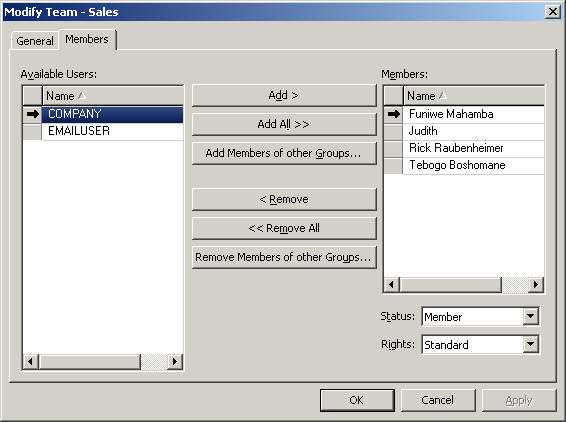The image size is (566, 422).
Task: Click left scroll arrow under Members list
Action: 392,285
